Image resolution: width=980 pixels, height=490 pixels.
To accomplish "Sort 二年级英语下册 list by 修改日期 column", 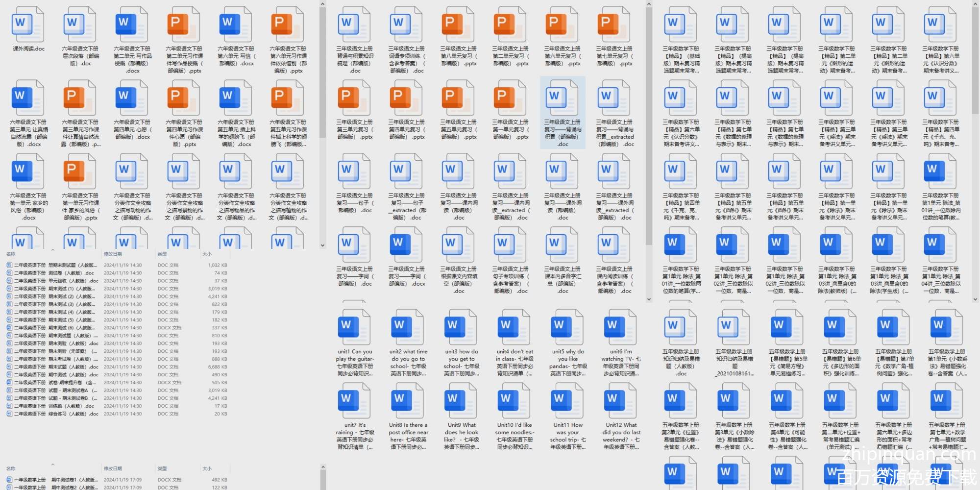I will (113, 254).
